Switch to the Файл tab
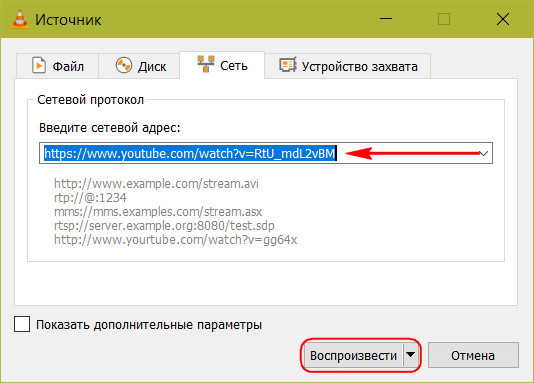This screenshot has width=534, height=383. tap(58, 66)
